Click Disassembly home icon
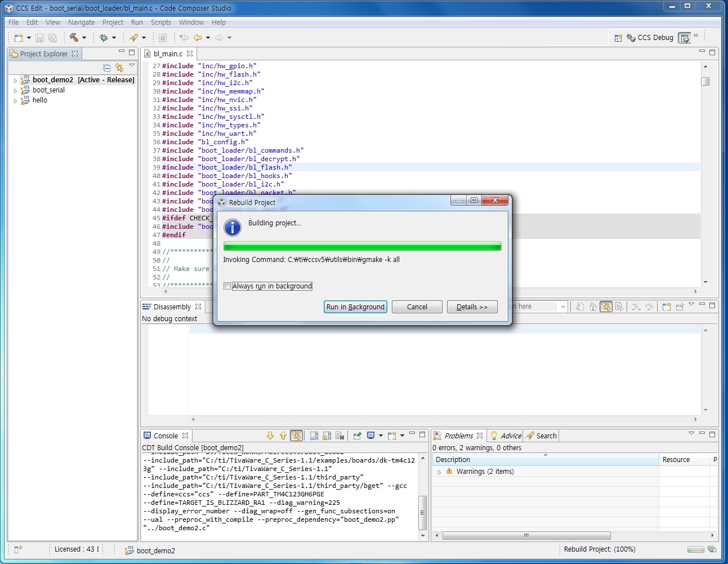The image size is (728, 564). [593, 307]
